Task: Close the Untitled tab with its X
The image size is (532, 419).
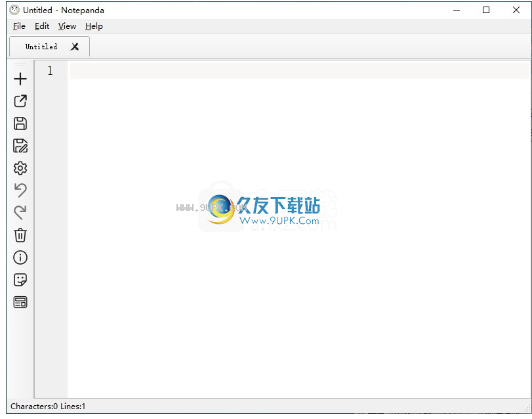Action: (75, 47)
